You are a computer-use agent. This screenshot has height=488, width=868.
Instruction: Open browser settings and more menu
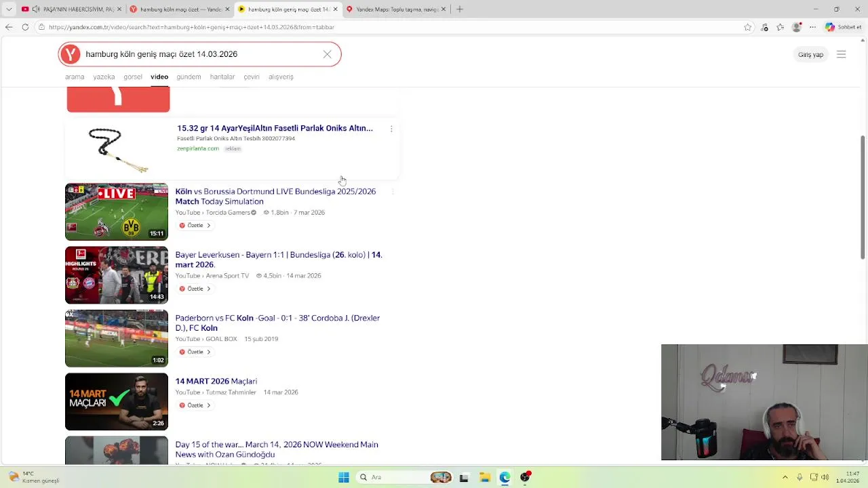pos(812,27)
